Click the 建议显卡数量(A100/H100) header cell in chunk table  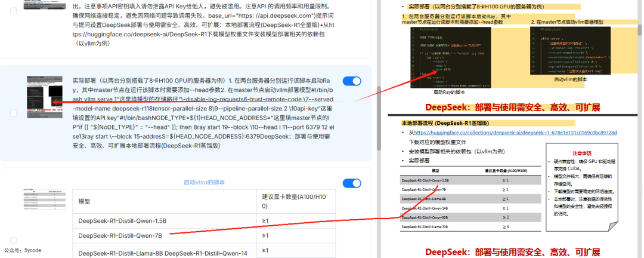point(296,202)
